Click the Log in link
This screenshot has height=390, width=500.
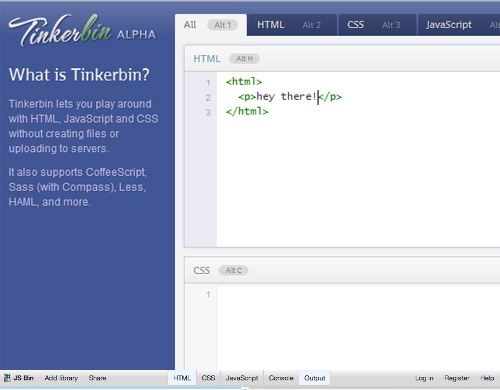pyautogui.click(x=424, y=378)
